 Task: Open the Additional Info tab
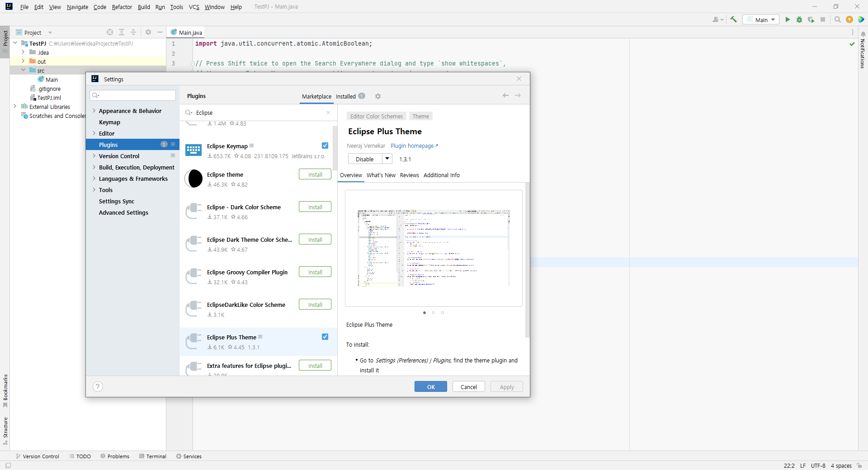tap(442, 175)
